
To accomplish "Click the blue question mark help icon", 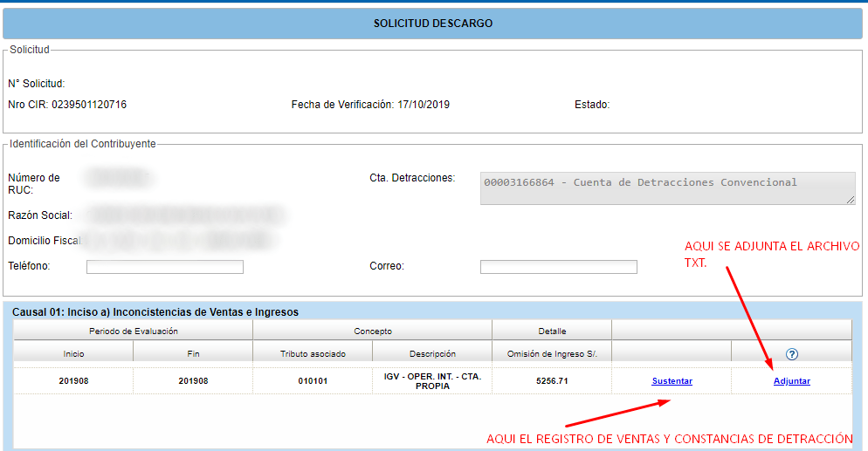I will pos(792,354).
